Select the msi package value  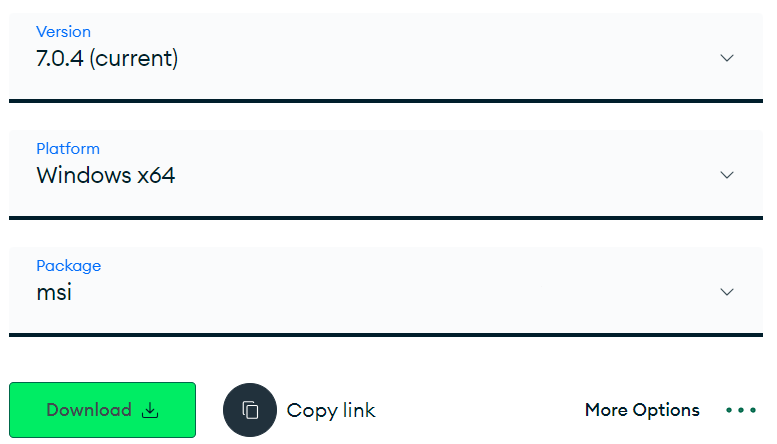tap(54, 293)
